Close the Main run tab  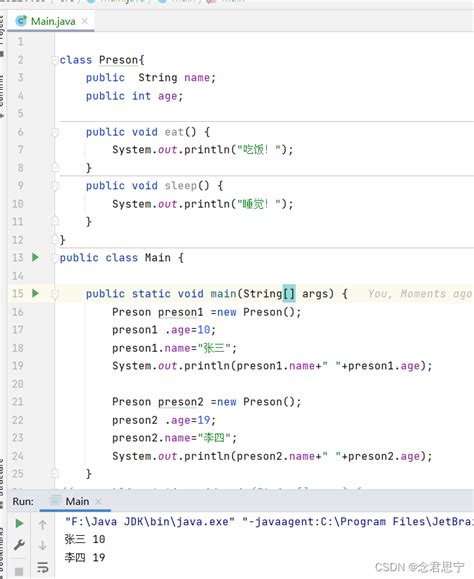coord(98,501)
